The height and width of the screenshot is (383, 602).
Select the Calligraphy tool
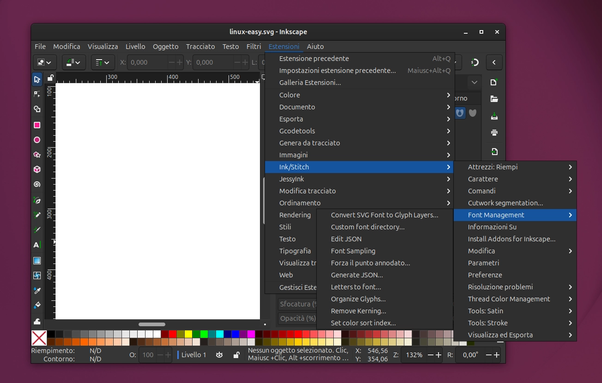point(37,230)
